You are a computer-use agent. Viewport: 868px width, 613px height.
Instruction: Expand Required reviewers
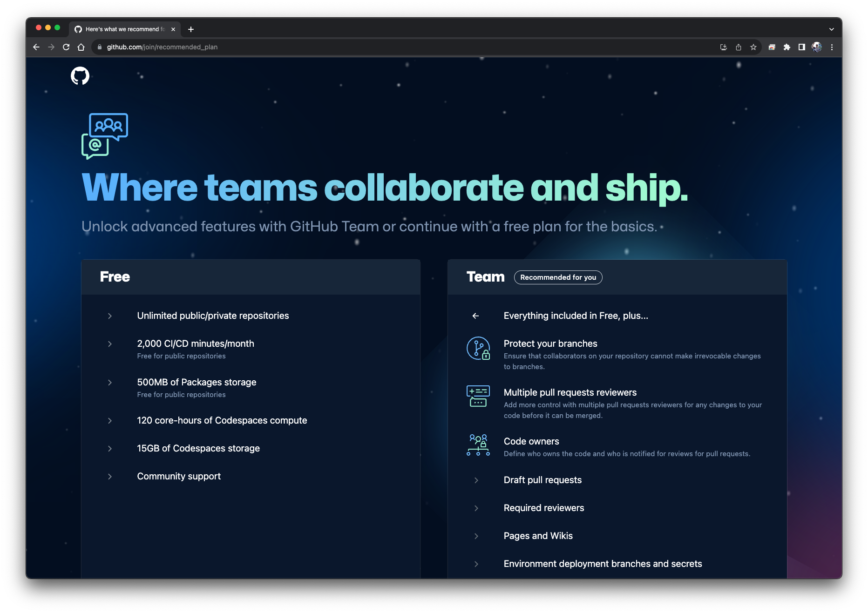point(476,508)
